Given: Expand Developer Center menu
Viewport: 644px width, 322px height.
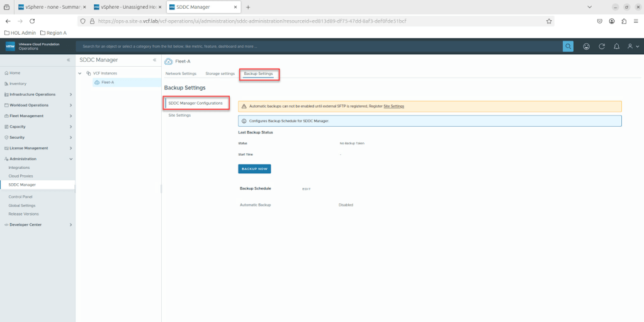Looking at the screenshot, I should pyautogui.click(x=37, y=224).
